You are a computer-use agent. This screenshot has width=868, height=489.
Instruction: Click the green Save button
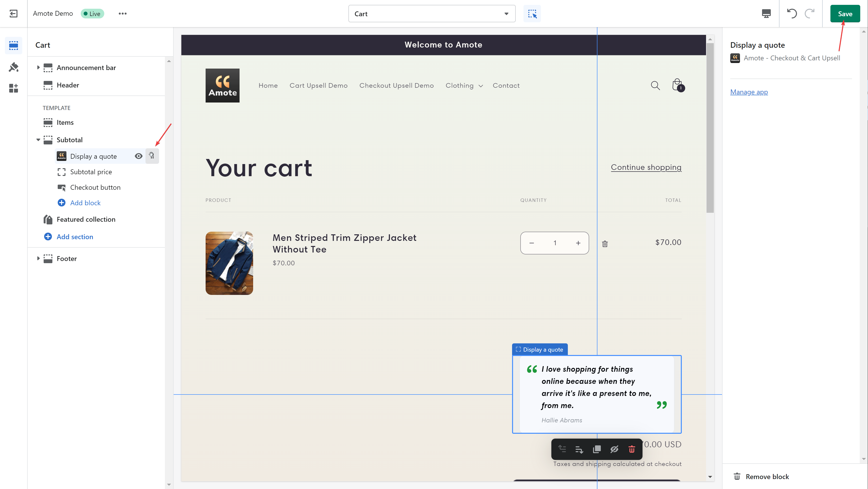click(x=845, y=14)
